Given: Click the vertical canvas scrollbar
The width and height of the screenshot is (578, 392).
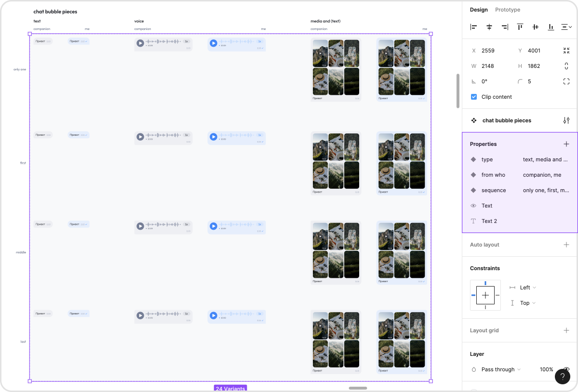Looking at the screenshot, I should coord(457,91).
